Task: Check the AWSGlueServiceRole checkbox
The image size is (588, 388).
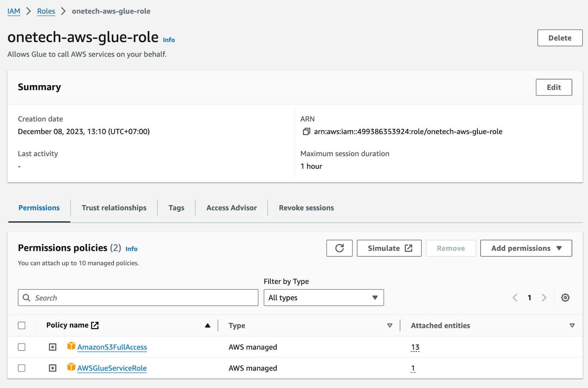Action: [x=22, y=368]
